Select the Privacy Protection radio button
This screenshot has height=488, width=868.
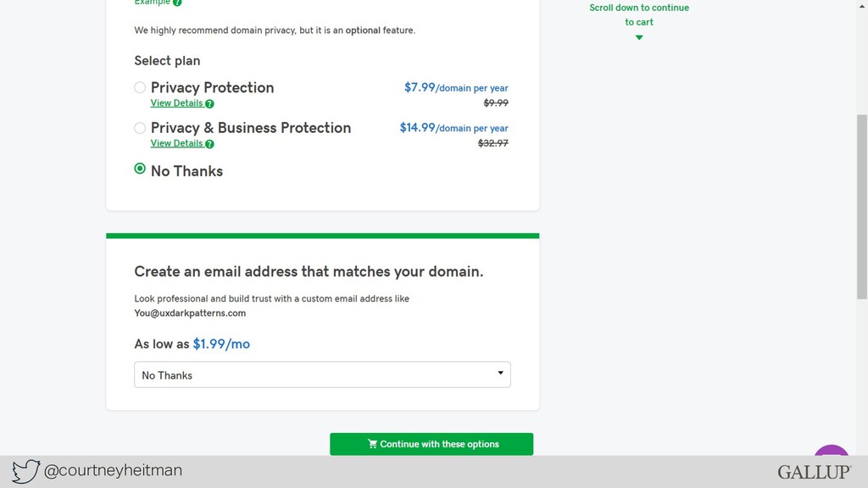(x=140, y=87)
